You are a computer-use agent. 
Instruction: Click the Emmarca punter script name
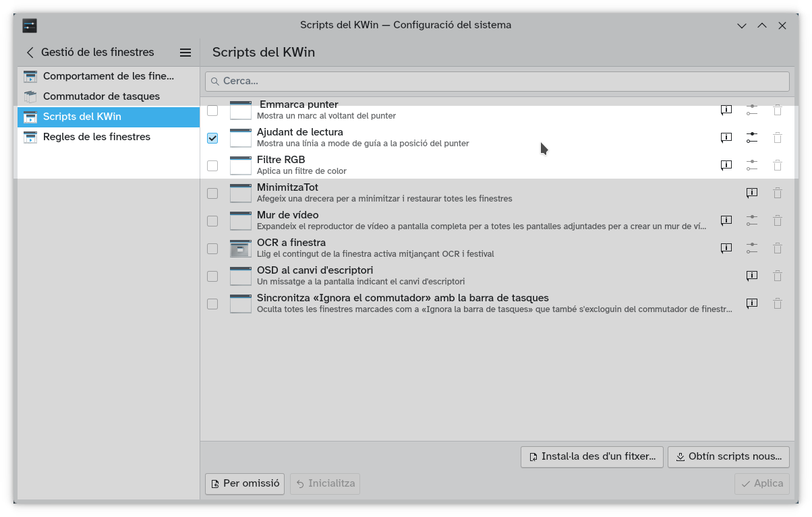click(299, 104)
